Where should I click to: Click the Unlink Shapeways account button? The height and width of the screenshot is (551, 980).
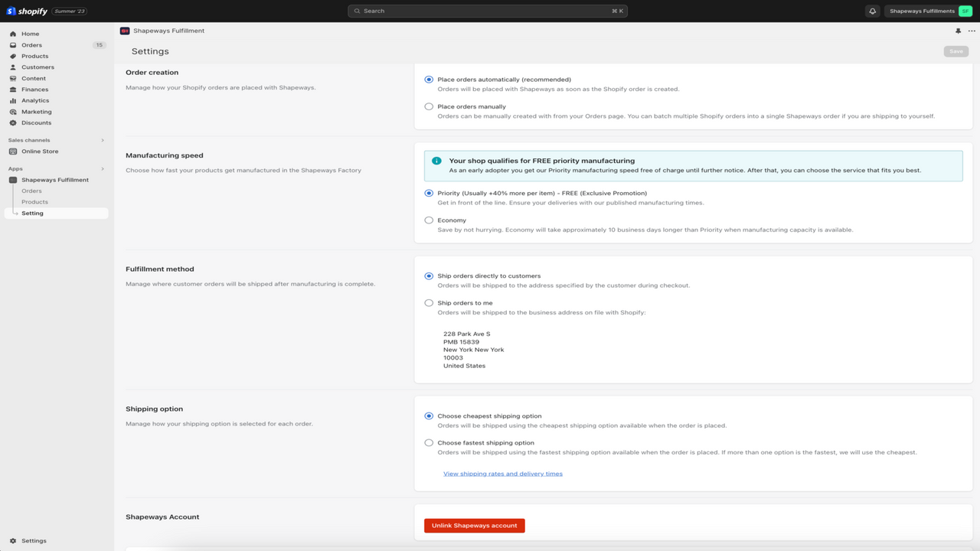tap(475, 526)
